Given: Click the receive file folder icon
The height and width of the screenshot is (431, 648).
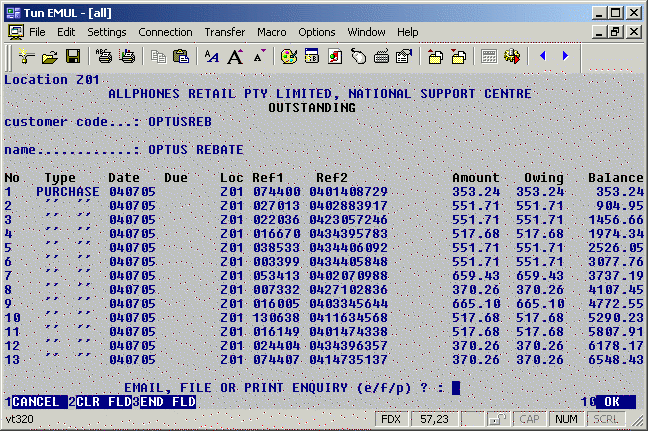Looking at the screenshot, I should click(458, 57).
